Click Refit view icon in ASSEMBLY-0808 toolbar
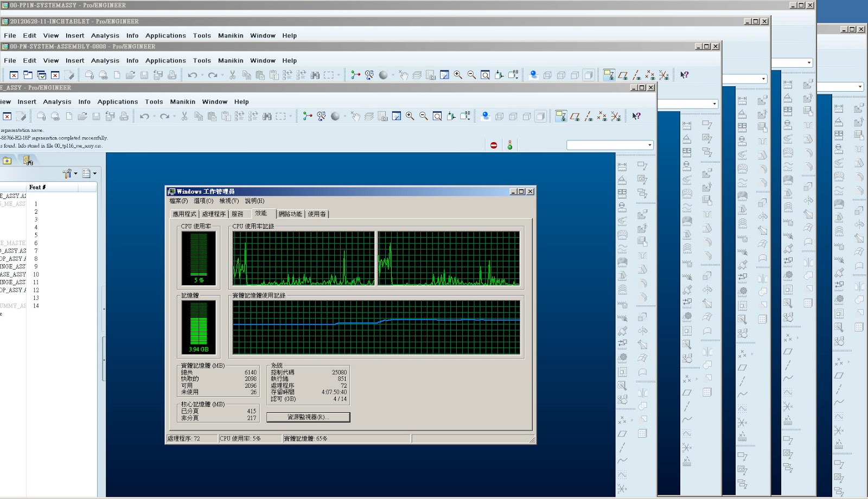Screen dimensions: 868x499 coord(485,75)
